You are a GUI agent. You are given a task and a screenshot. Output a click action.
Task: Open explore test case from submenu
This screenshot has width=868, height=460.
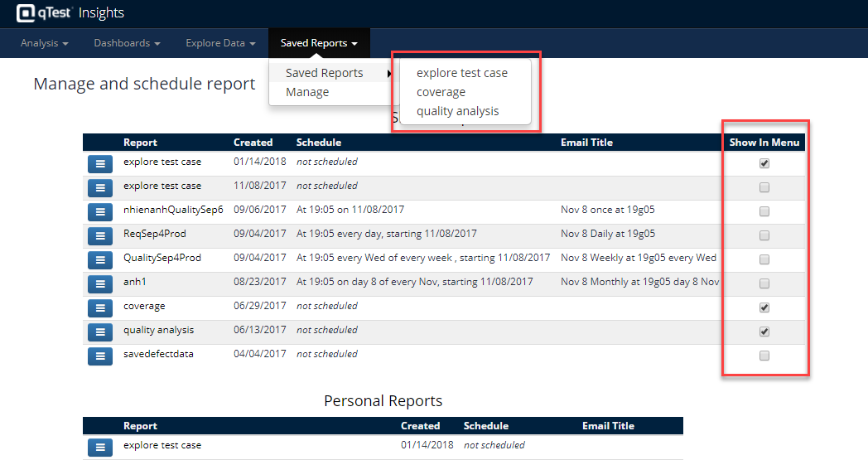pyautogui.click(x=461, y=73)
